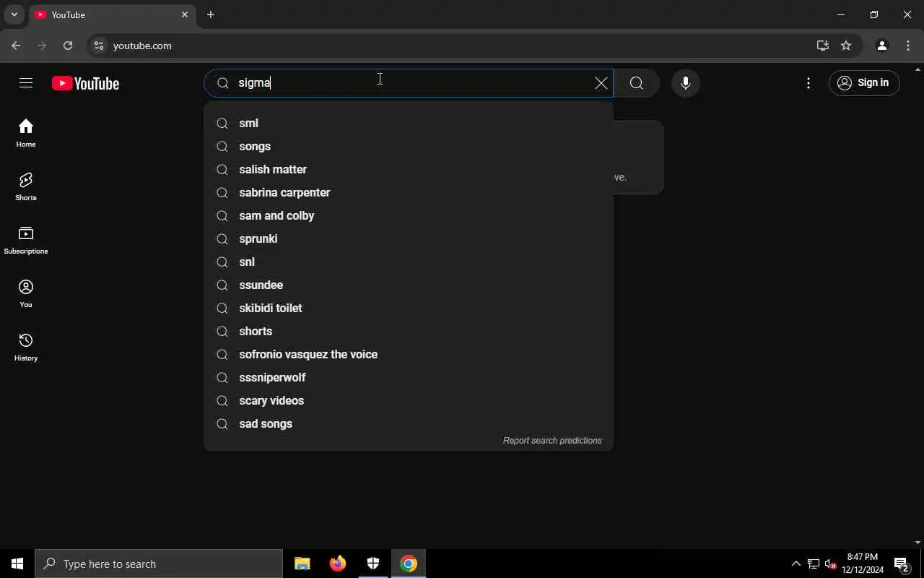The width and height of the screenshot is (924, 578).
Task: Click the Windows taskbar search box
Action: pos(159,564)
